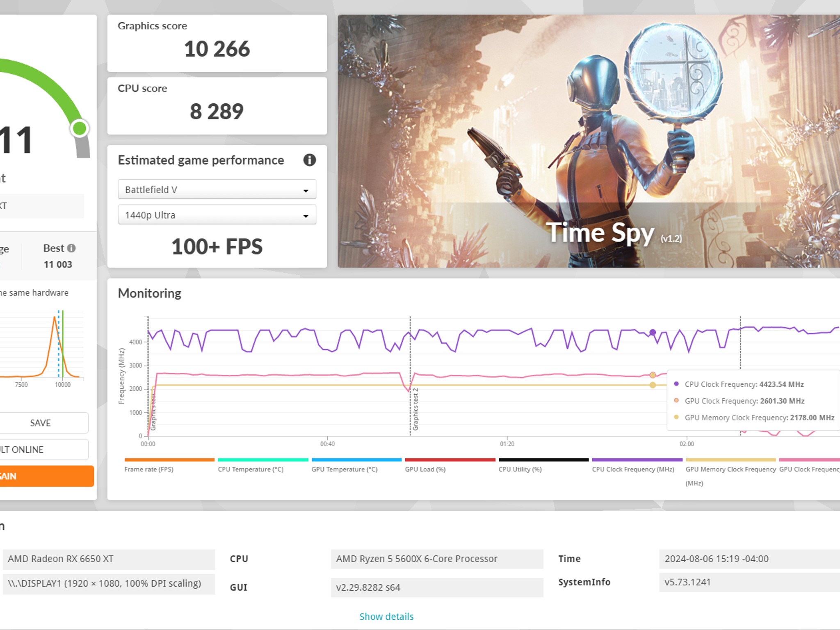Click the Graphics test 2 timeline marker

[415, 409]
